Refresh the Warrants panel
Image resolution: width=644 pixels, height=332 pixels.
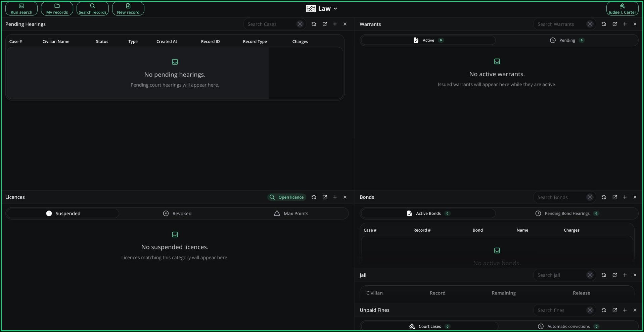[x=604, y=24]
